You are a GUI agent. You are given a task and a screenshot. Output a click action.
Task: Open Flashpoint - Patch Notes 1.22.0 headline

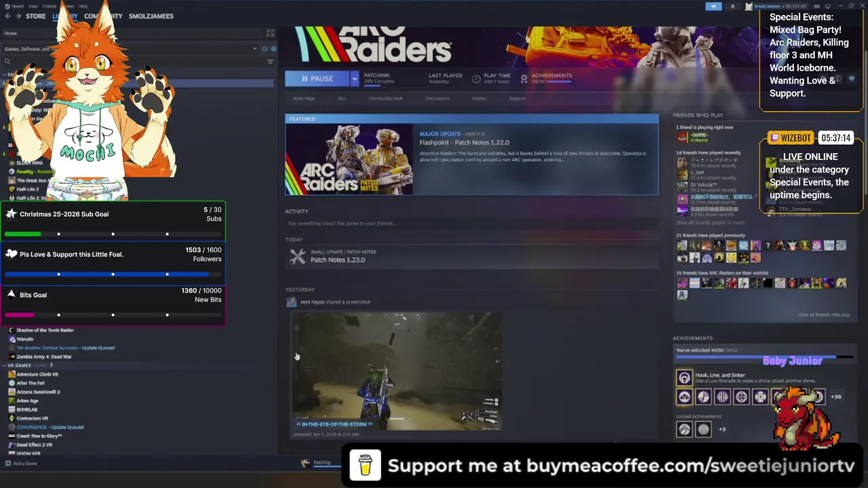tap(464, 143)
